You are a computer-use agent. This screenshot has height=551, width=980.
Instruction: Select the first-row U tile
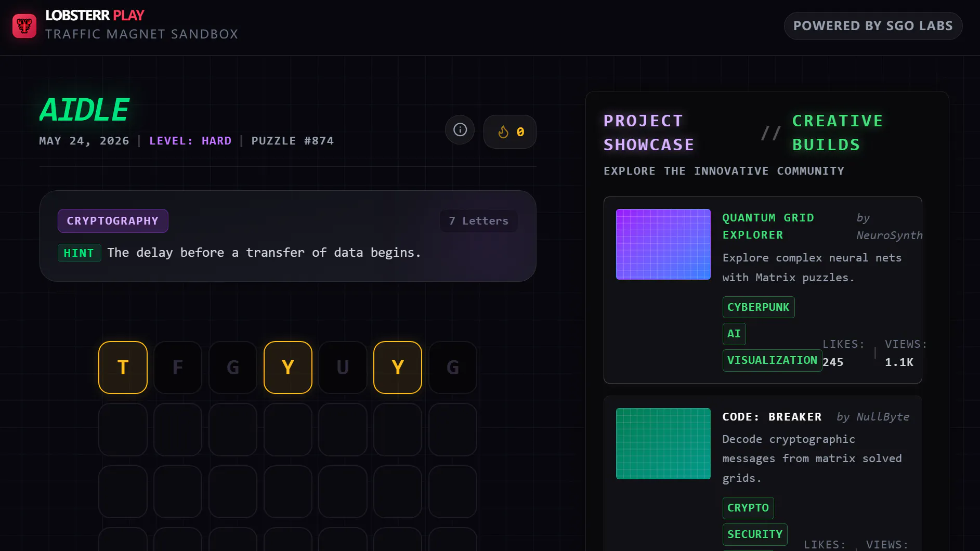tap(343, 368)
